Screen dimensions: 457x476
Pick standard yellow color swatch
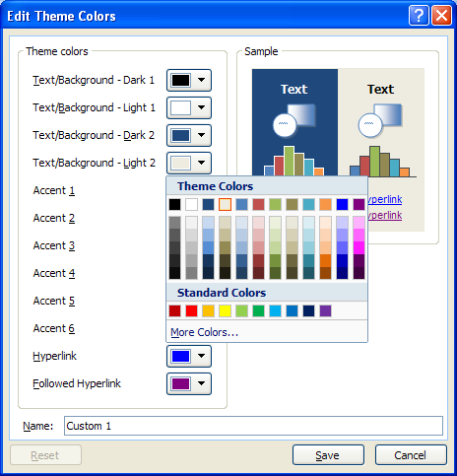[226, 310]
